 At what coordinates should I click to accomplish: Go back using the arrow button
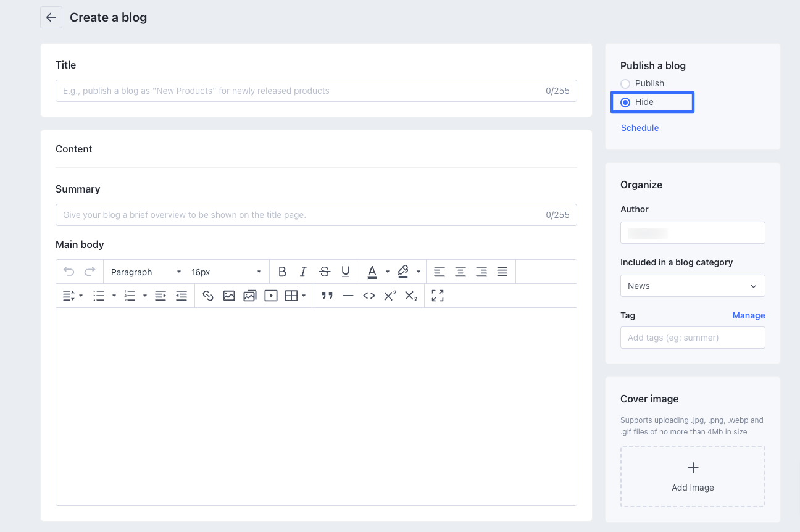coord(51,17)
